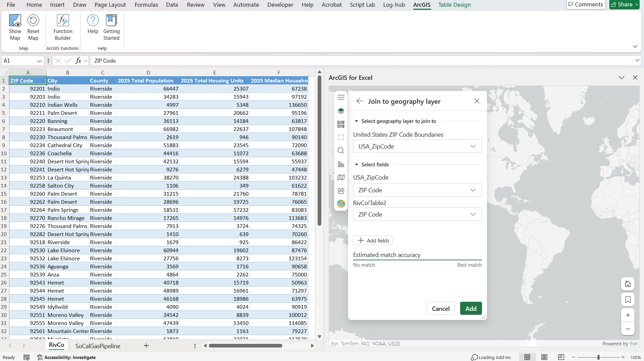The height and width of the screenshot is (361, 644).
Task: Collapse the Select fields section
Action: [x=356, y=165]
